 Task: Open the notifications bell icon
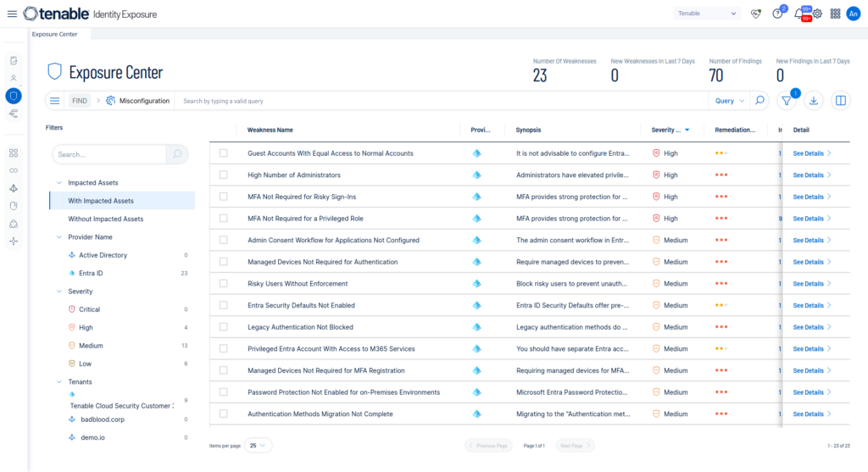(x=799, y=14)
